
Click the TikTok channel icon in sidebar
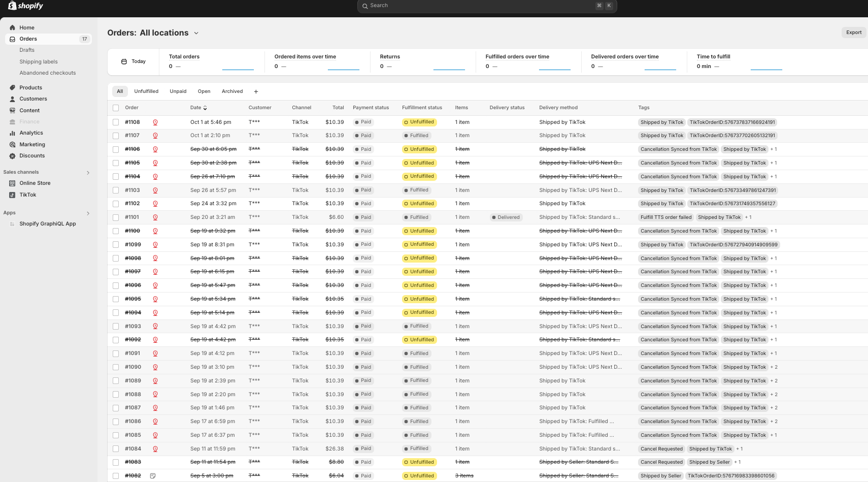[x=12, y=195]
